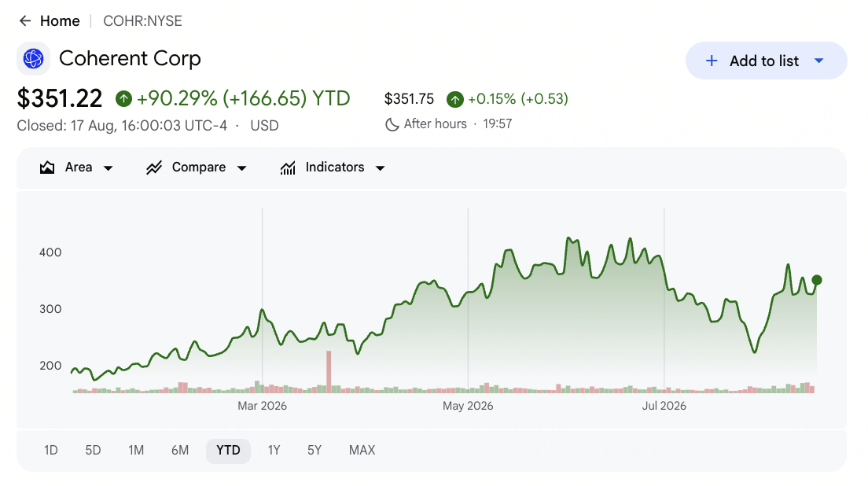This screenshot has width=868, height=486.
Task: Click the Add to list button
Action: (x=766, y=61)
